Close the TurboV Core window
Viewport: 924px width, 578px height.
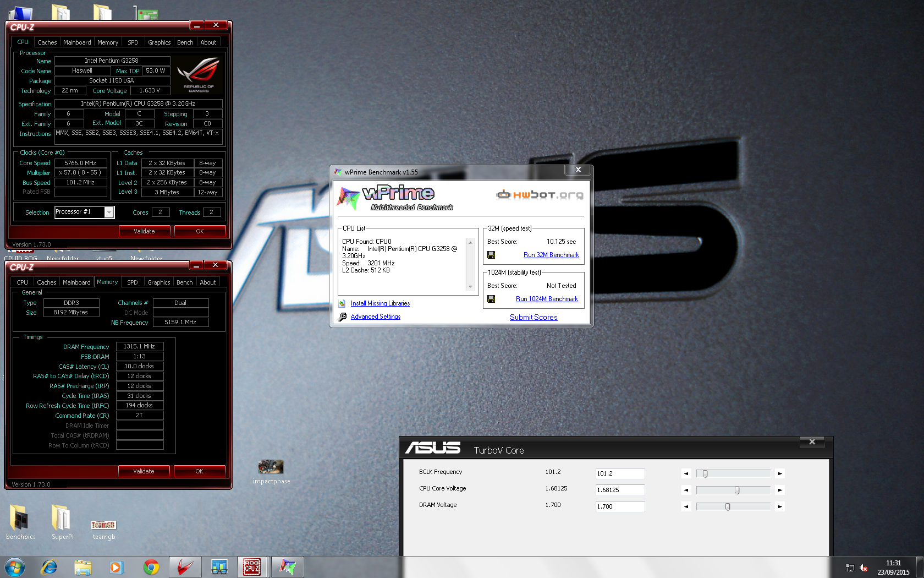tap(812, 441)
